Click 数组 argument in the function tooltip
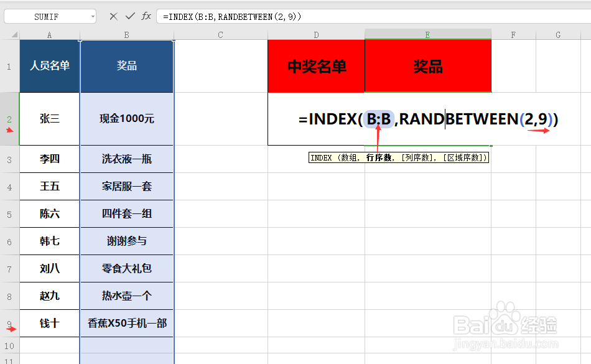Viewport: 591px width, 364px height. pyautogui.click(x=348, y=158)
